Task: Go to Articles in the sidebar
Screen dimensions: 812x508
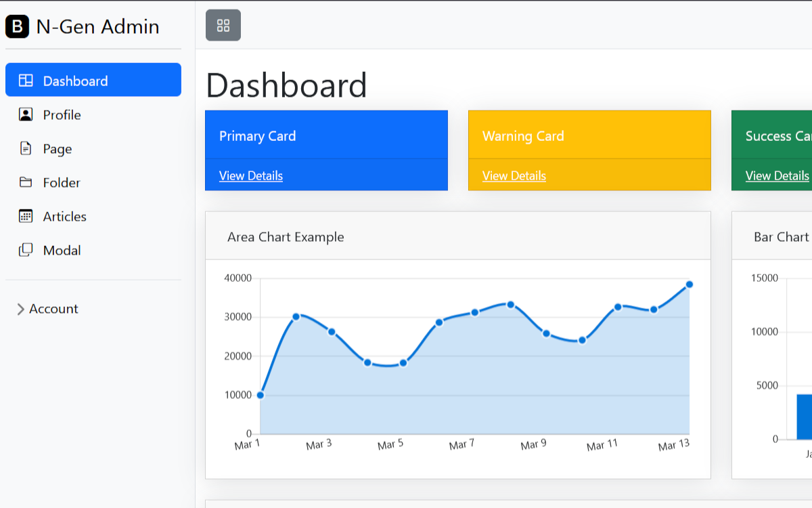Action: 64,217
